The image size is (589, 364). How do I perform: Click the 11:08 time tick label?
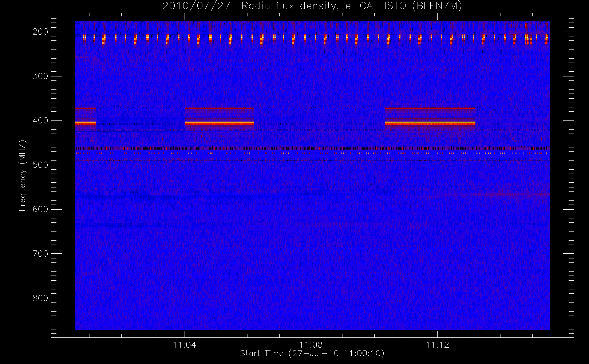(311, 345)
